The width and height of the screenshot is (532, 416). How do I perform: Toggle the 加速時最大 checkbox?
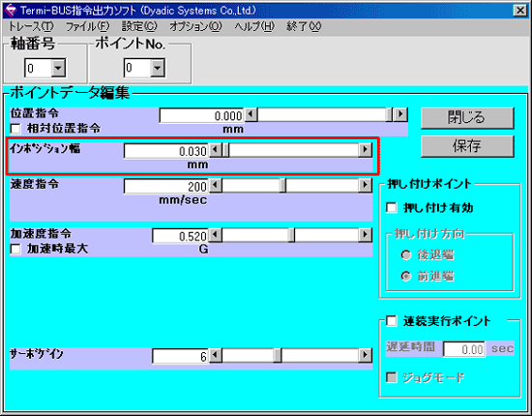(x=15, y=249)
